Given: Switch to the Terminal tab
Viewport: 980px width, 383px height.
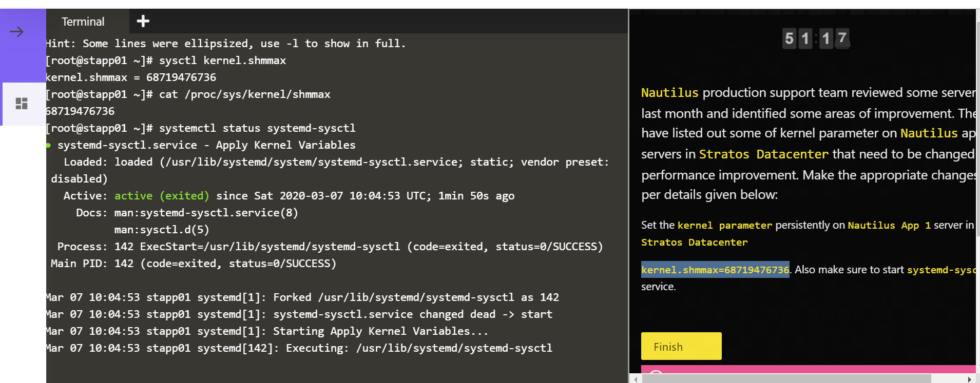Looking at the screenshot, I should pyautogui.click(x=83, y=22).
